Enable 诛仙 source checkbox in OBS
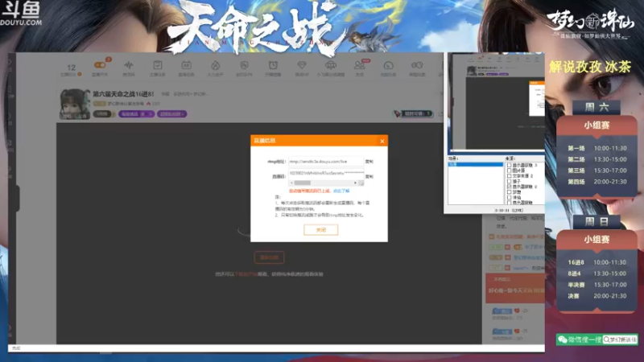Image resolution: width=644 pixels, height=362 pixels. pyautogui.click(x=509, y=197)
